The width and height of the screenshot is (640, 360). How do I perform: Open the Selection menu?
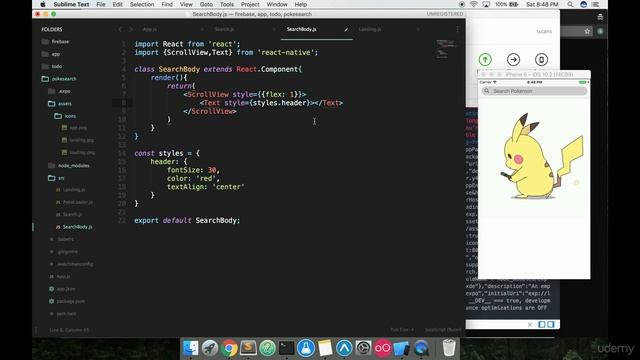142,4
